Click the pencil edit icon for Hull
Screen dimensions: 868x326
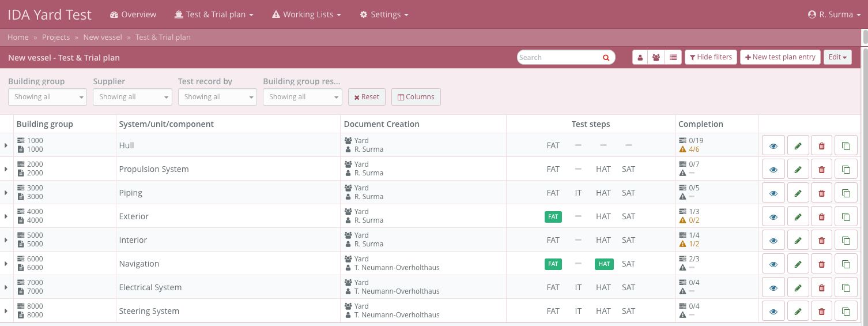pyautogui.click(x=798, y=145)
